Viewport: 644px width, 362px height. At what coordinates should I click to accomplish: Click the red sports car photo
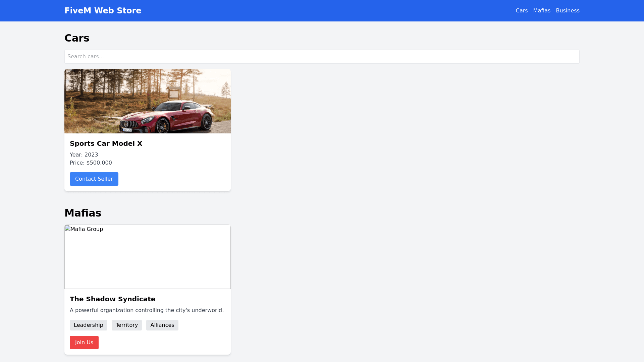148,101
